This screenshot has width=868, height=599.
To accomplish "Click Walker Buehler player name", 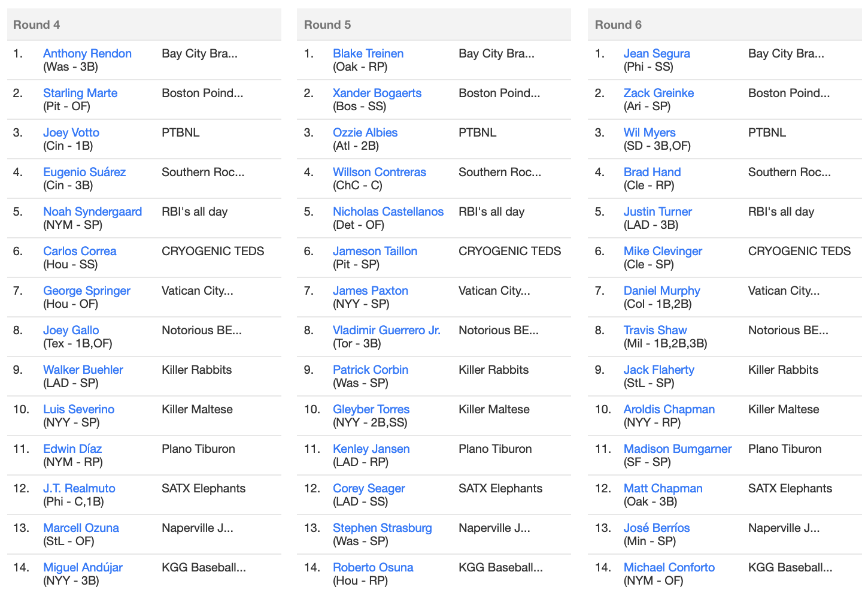I will coord(83,370).
